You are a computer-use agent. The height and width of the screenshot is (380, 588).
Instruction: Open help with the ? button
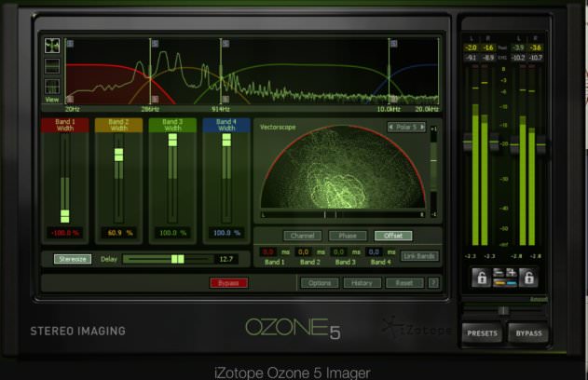tap(434, 283)
